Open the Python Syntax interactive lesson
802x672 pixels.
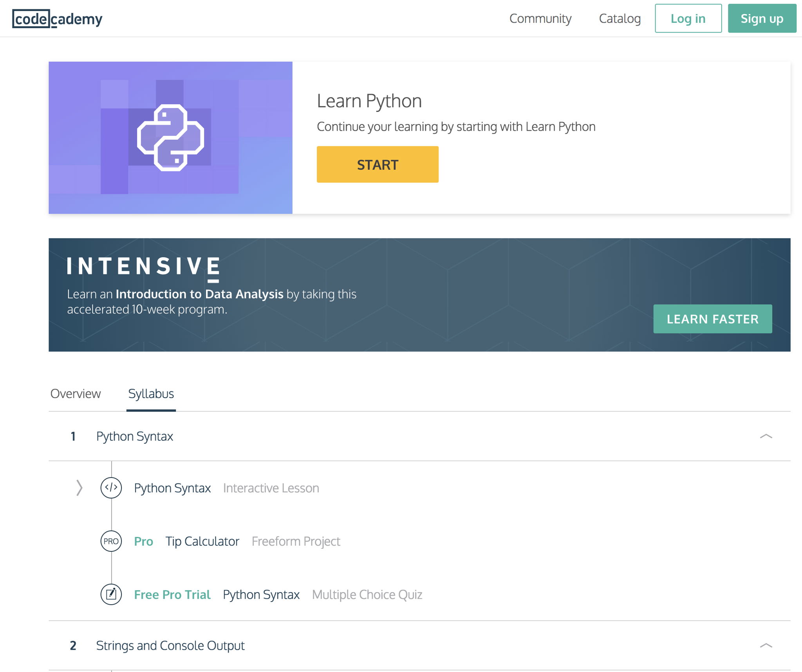pyautogui.click(x=172, y=488)
